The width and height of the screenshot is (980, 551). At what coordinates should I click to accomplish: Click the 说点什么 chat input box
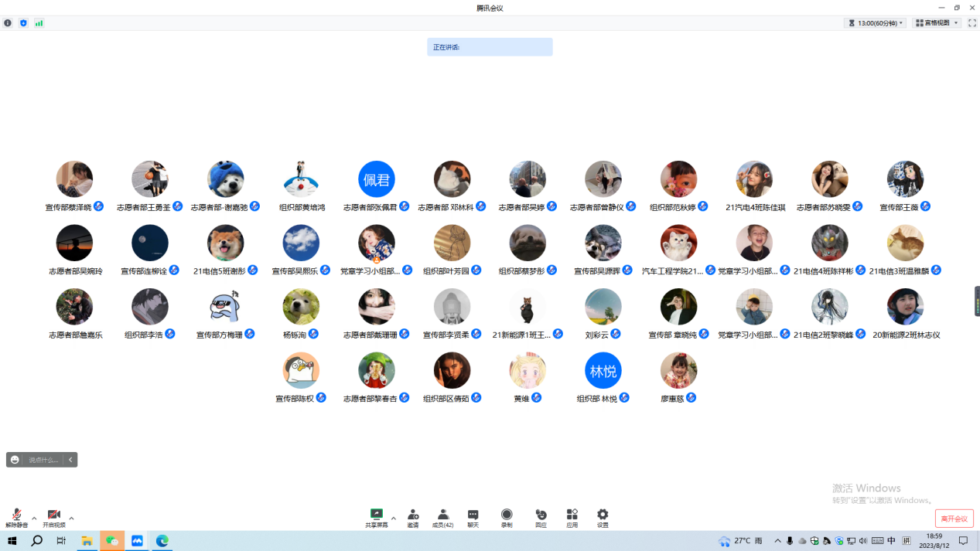click(43, 460)
